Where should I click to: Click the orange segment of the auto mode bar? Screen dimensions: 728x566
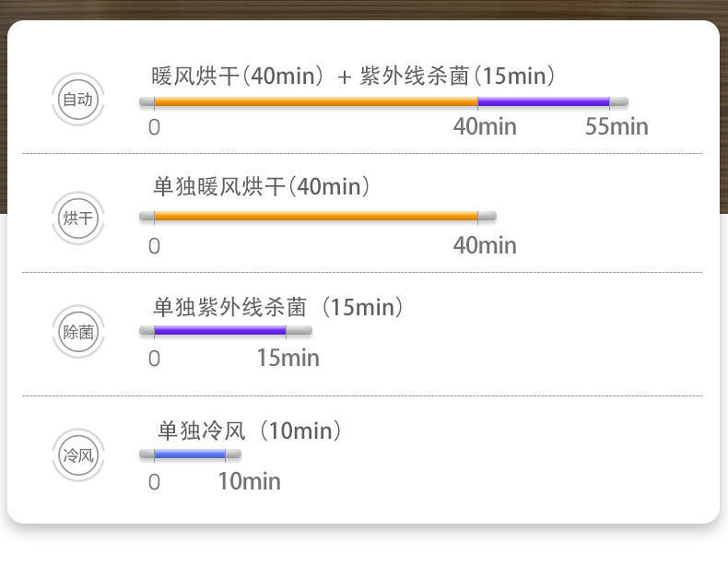click(315, 101)
